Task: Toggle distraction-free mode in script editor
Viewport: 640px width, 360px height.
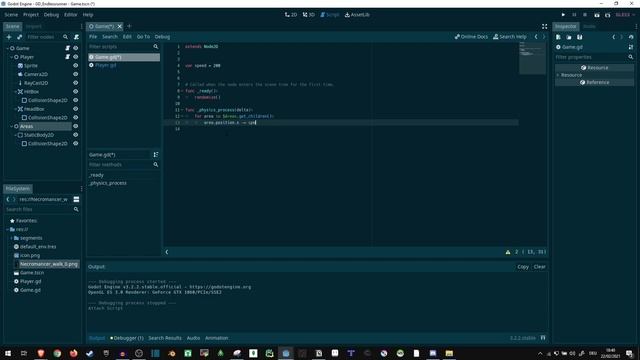Action: pos(544,27)
